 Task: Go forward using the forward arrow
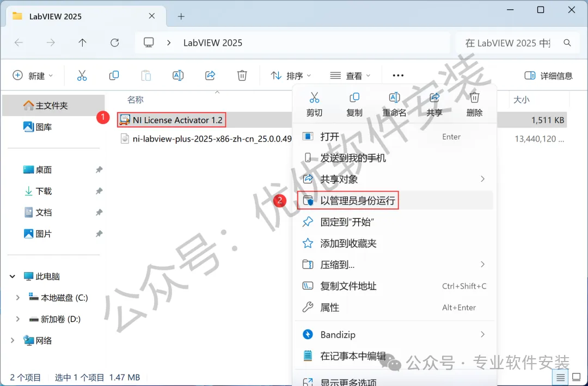(51, 43)
